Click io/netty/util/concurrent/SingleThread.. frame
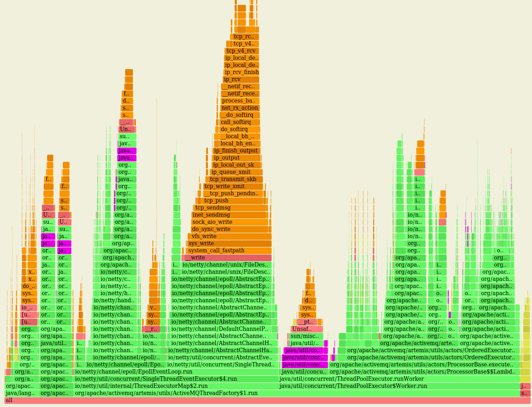Screen dimensions: 532x407 (x=222, y=365)
